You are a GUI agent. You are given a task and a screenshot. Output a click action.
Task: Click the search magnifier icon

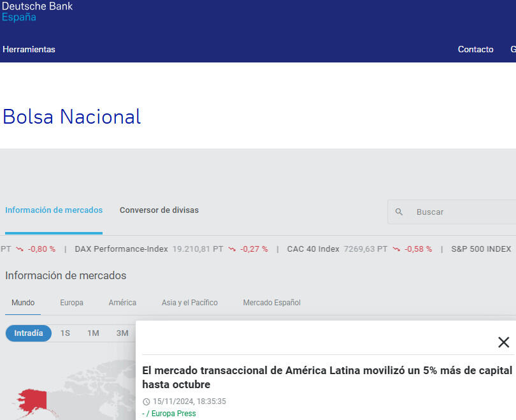[x=399, y=212]
